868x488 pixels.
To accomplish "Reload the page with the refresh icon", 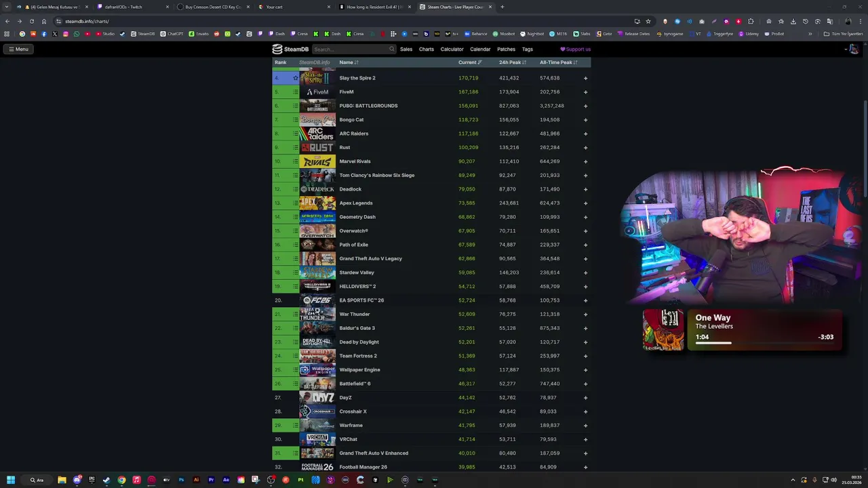I will pyautogui.click(x=31, y=21).
